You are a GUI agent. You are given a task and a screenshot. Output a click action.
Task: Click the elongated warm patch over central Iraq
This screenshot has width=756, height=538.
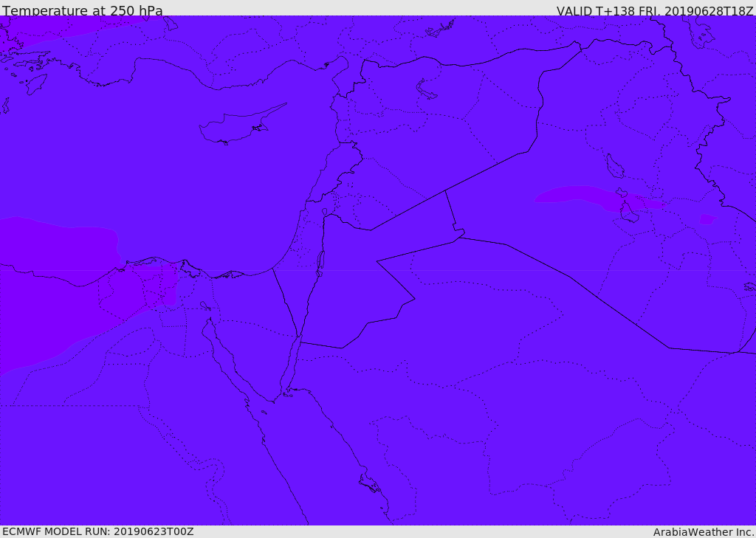[598, 198]
